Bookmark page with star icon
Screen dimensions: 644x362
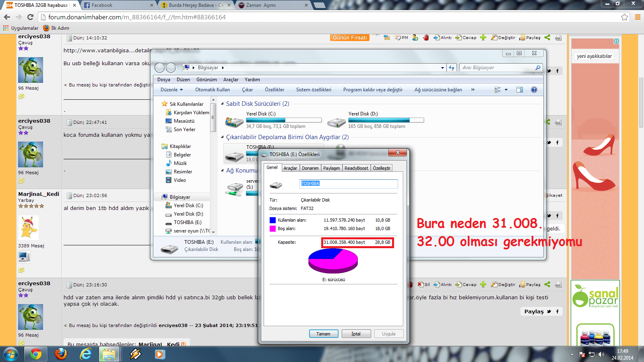coord(624,17)
